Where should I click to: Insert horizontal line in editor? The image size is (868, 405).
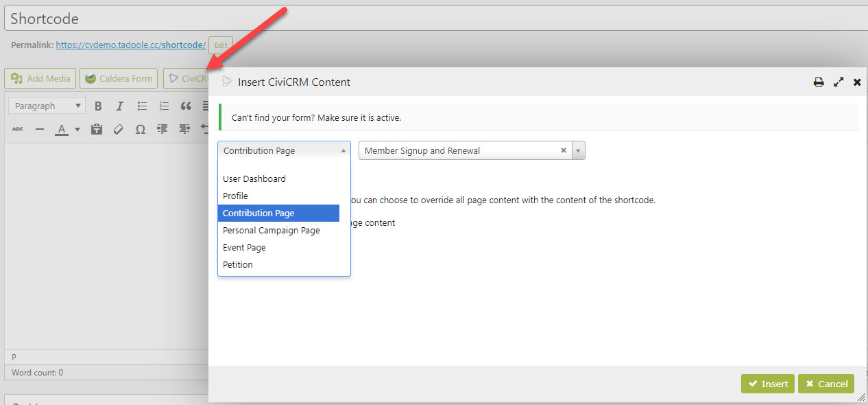pos(40,129)
